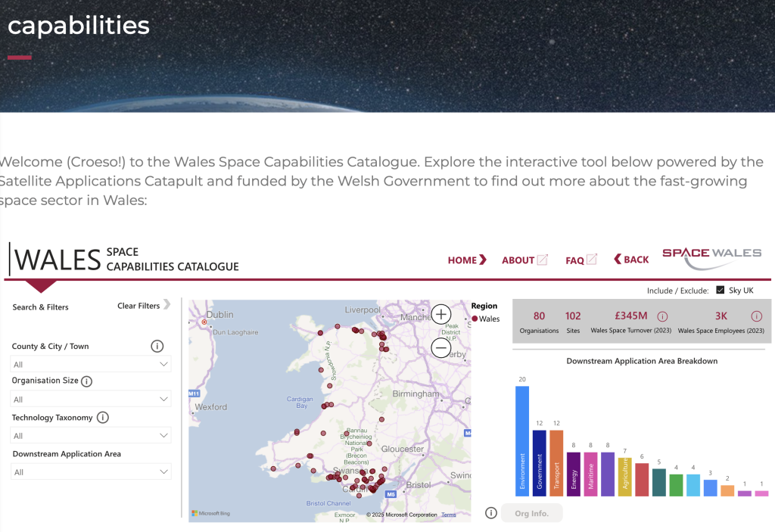Expand the County & City / Town dropdown

point(91,364)
